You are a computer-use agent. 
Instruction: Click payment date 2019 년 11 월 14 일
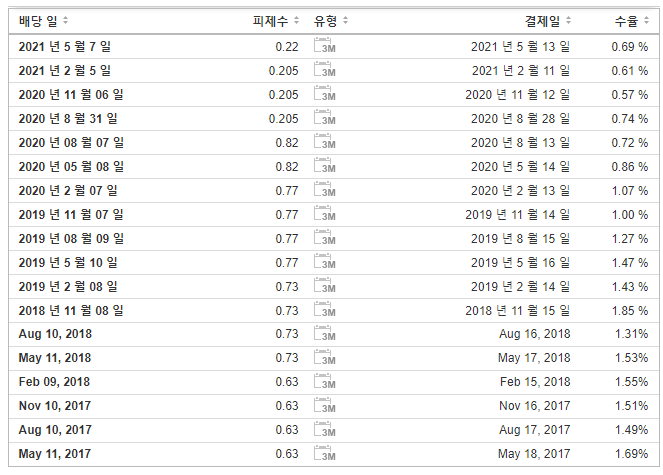coord(518,215)
